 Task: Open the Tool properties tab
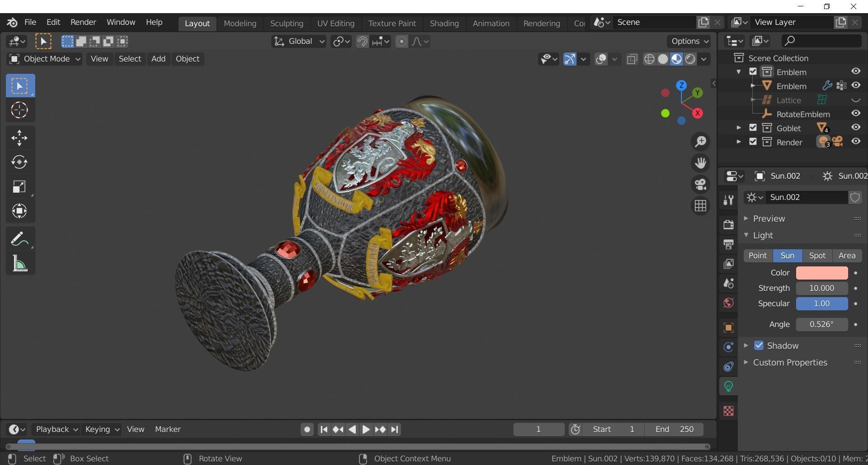pos(728,200)
